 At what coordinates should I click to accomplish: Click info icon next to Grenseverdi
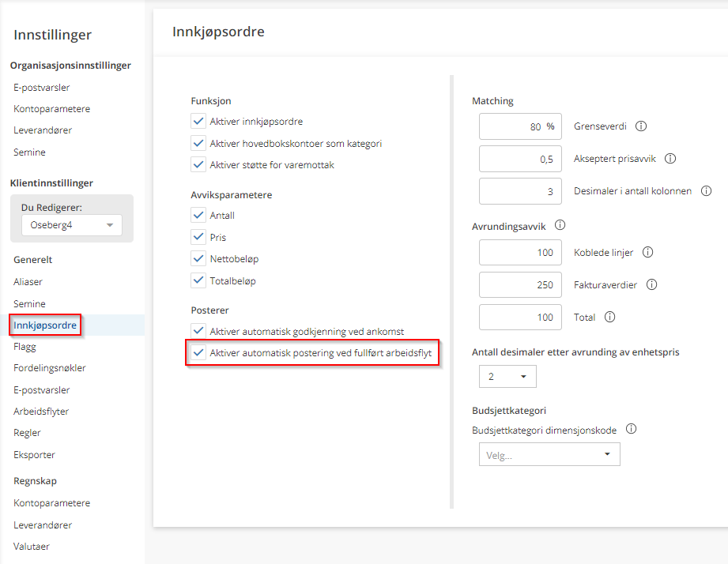coord(641,126)
